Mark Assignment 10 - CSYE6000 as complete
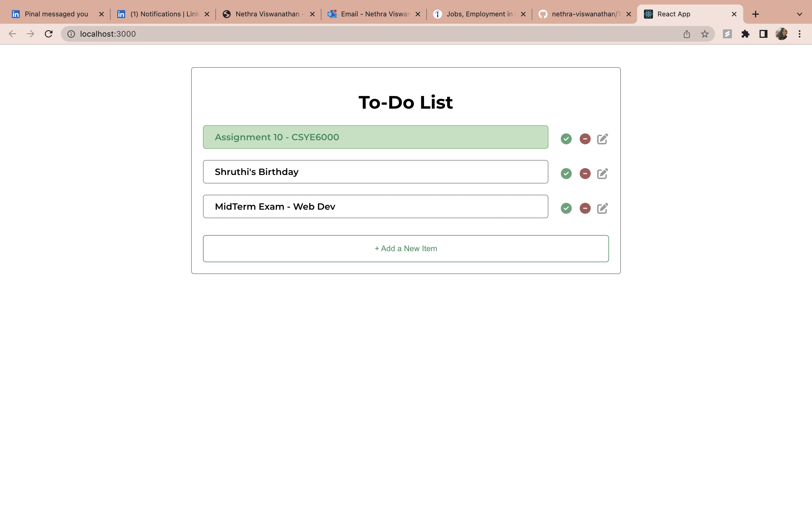Viewport: 812px width, 508px height. 566,139
